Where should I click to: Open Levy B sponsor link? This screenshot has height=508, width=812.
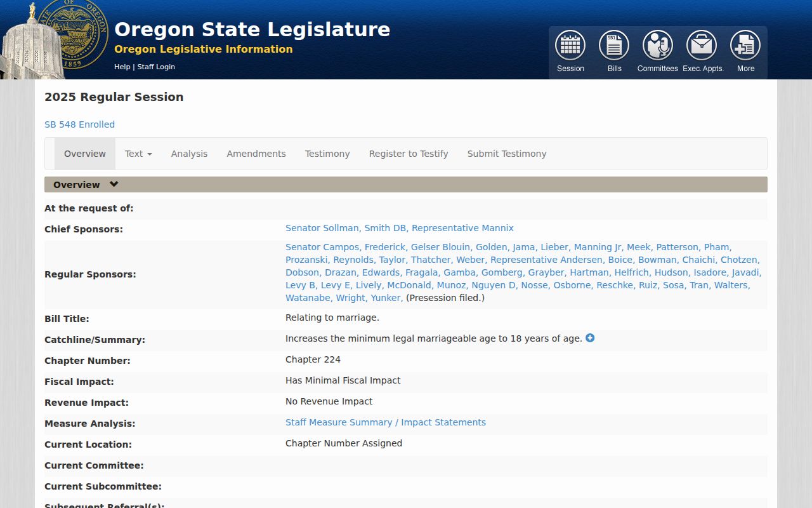point(301,285)
